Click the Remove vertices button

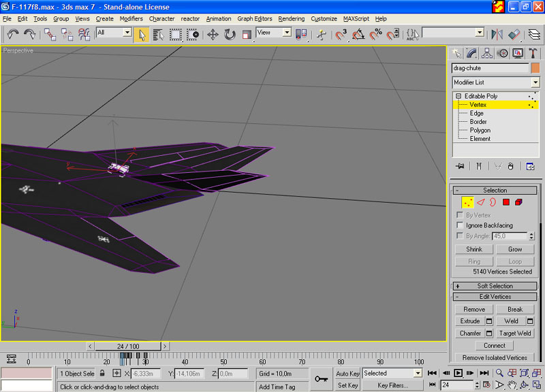[x=474, y=310]
